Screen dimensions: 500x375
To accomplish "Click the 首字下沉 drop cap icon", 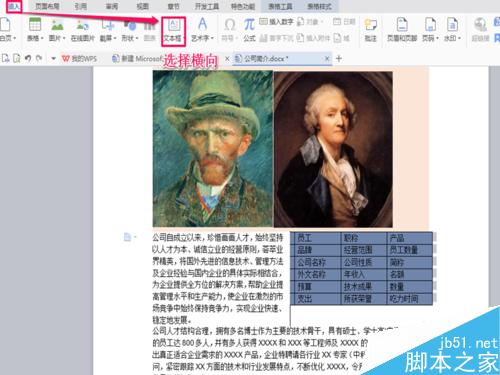I will pyautogui.click(x=276, y=38).
